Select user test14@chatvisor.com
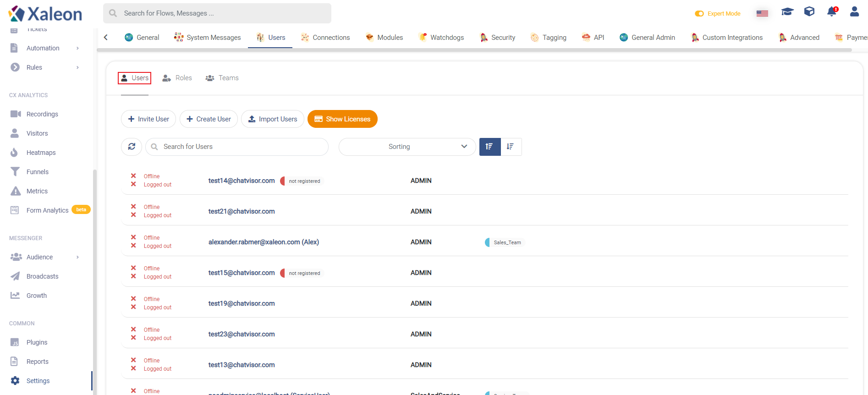The width and height of the screenshot is (868, 395). [242, 181]
